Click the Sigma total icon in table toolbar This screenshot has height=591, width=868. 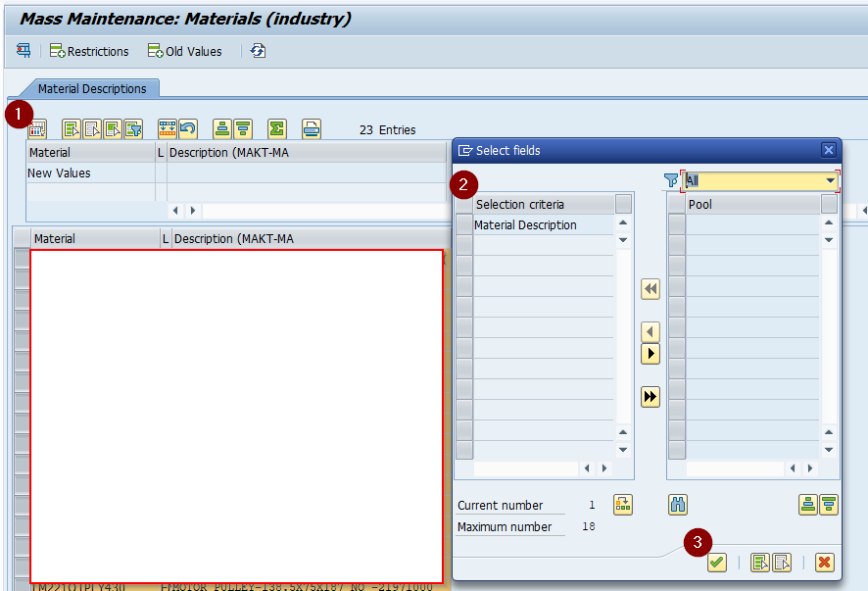(277, 128)
